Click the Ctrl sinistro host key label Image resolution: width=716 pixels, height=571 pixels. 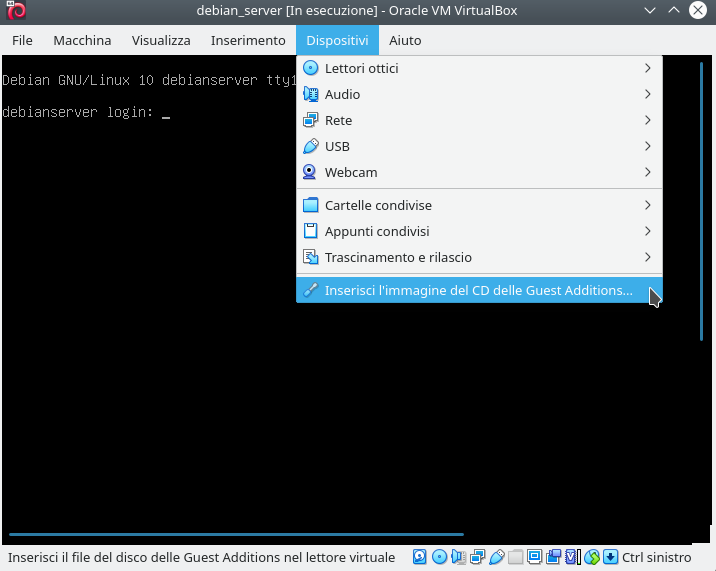657,557
